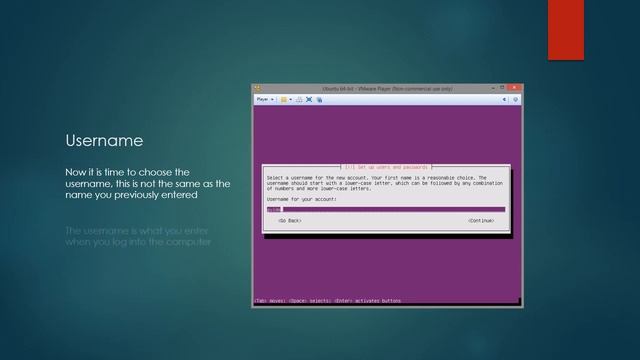Click the 'Now it is time to choose' paragraph
The width and height of the screenshot is (640, 360).
click(148, 184)
